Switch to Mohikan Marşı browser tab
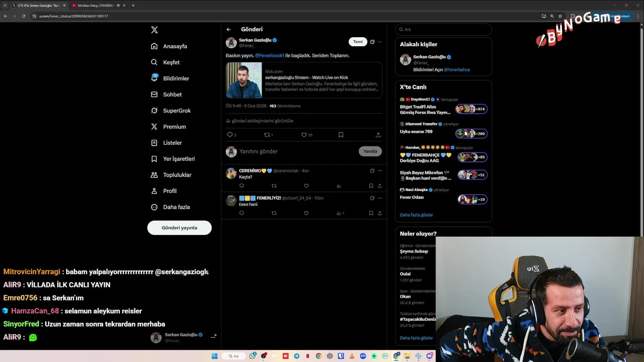Image resolution: width=644 pixels, height=362 pixels. (x=96, y=5)
